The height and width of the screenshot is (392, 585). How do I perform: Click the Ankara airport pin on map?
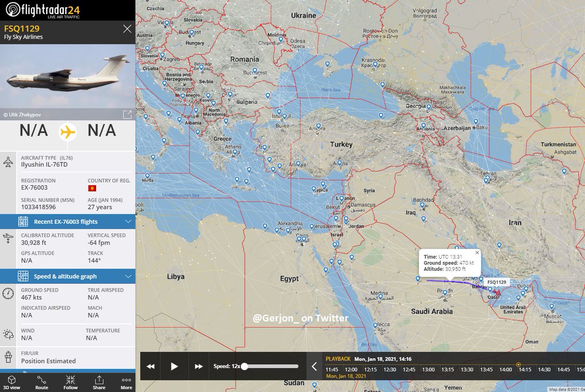coord(318,127)
